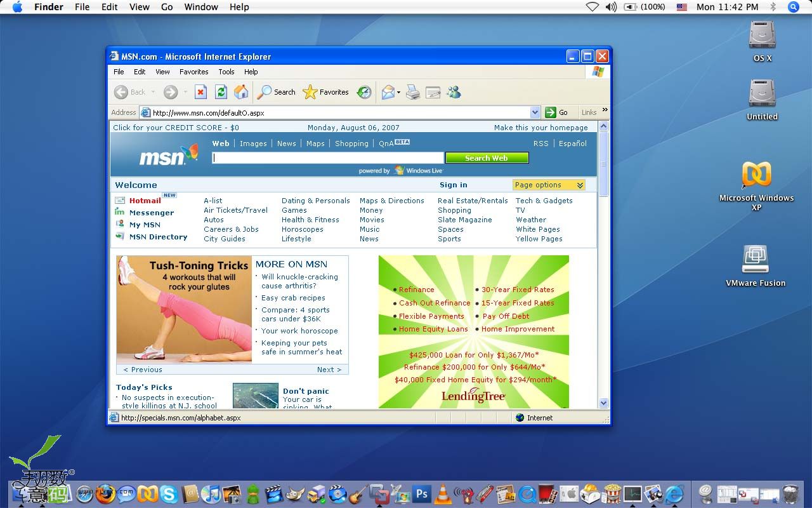The width and height of the screenshot is (812, 508).
Task: Open iTunes from the Dock
Action: pyautogui.click(x=211, y=493)
